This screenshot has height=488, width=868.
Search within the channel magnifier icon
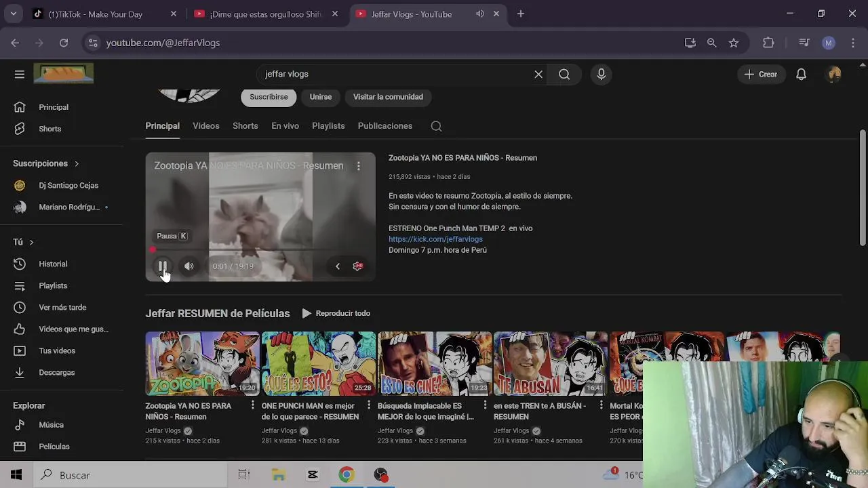pos(436,126)
